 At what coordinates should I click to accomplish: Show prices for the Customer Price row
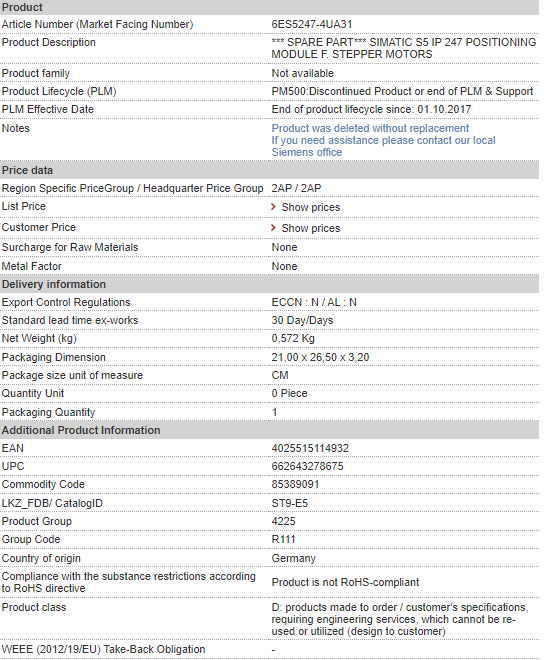point(311,228)
